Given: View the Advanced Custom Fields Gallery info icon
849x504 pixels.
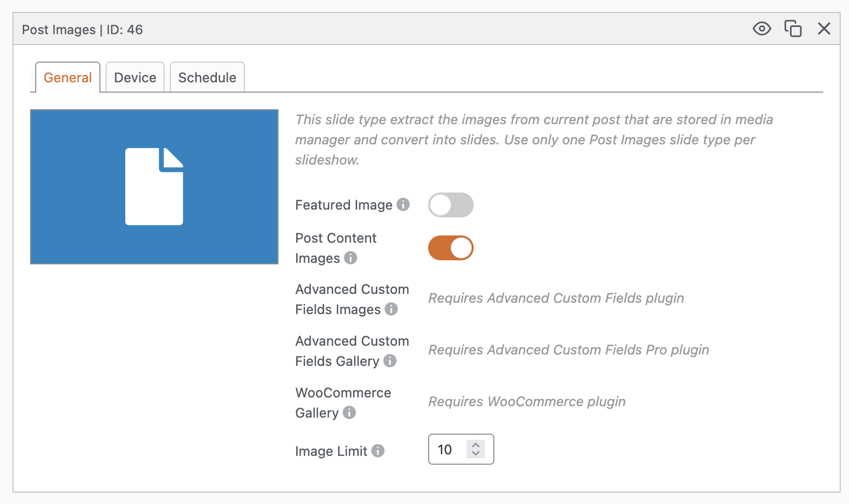Looking at the screenshot, I should [390, 361].
